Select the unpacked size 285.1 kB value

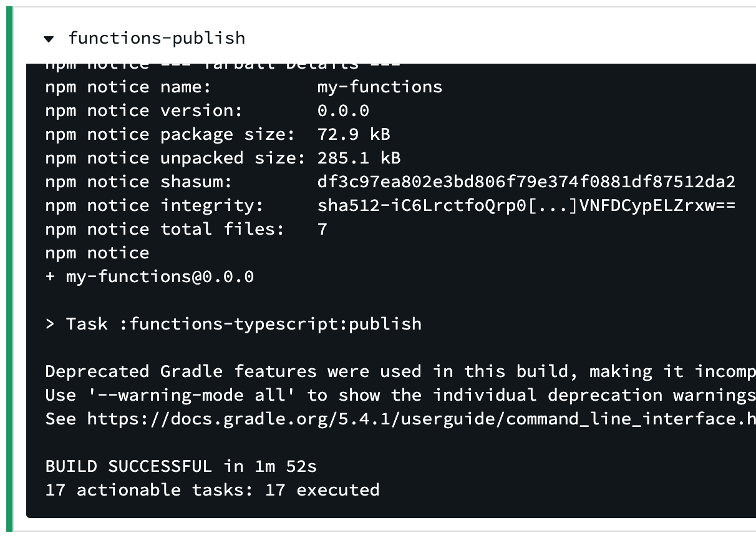click(359, 158)
